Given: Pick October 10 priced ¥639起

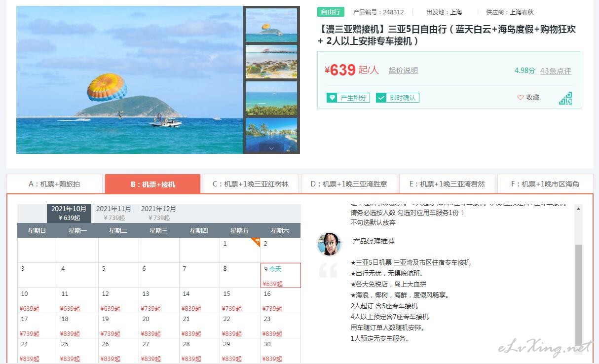Looking at the screenshot, I should 37,300.
